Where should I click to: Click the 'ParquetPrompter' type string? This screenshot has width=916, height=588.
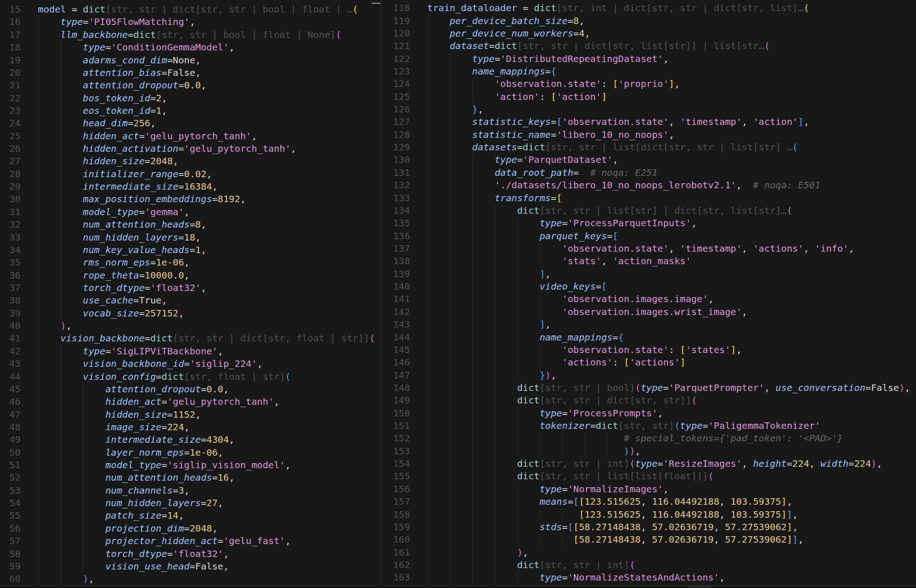tap(716, 388)
